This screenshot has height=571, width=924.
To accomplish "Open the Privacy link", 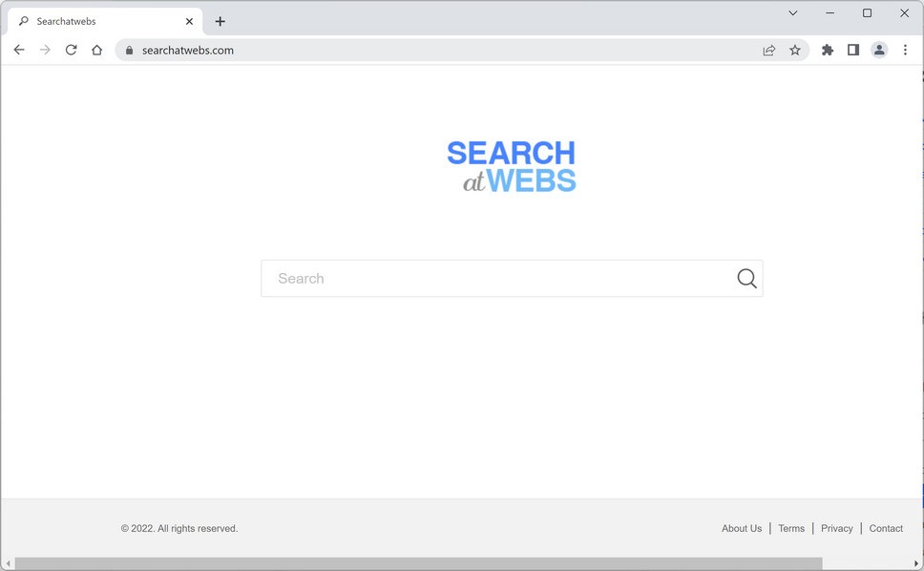I will click(837, 529).
